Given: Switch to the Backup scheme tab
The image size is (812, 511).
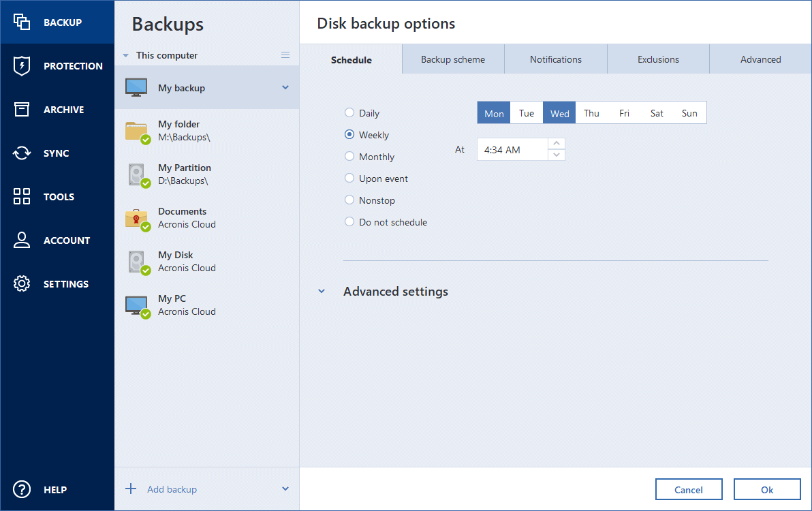Looking at the screenshot, I should click(453, 59).
